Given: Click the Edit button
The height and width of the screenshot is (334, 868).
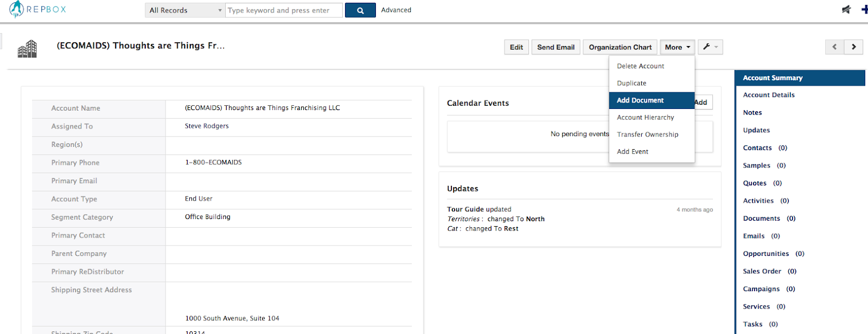Looking at the screenshot, I should click(516, 47).
